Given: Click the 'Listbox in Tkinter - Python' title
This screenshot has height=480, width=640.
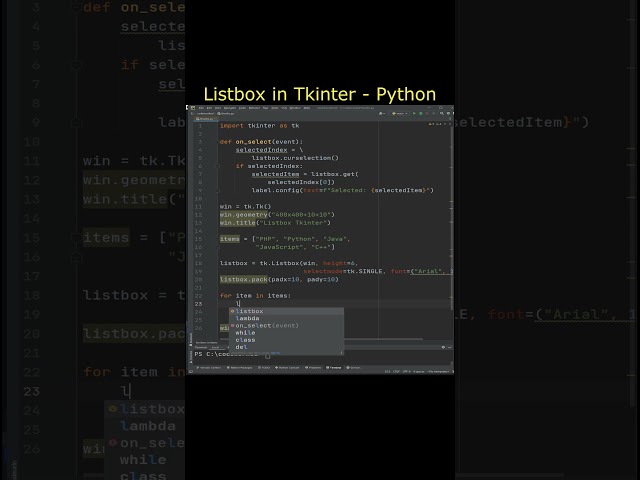Looking at the screenshot, I should click(320, 94).
